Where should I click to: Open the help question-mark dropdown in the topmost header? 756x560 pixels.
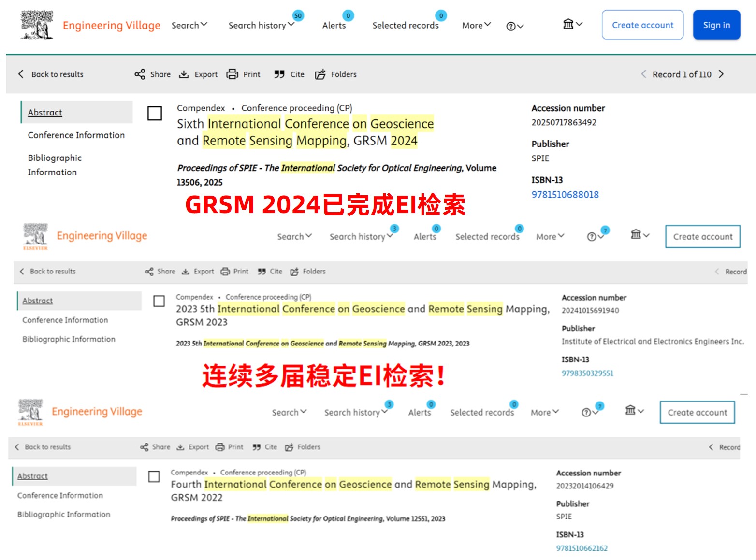pyautogui.click(x=515, y=26)
